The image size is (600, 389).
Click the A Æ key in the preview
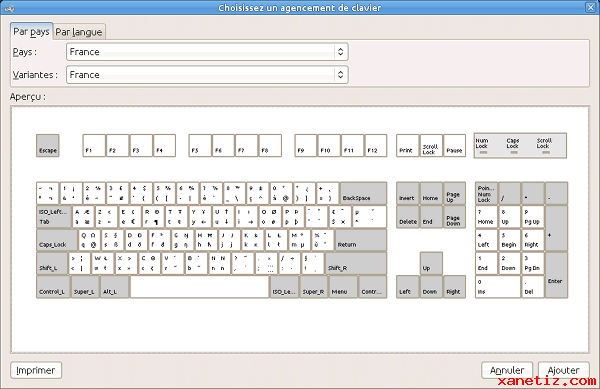pyautogui.click(x=83, y=217)
